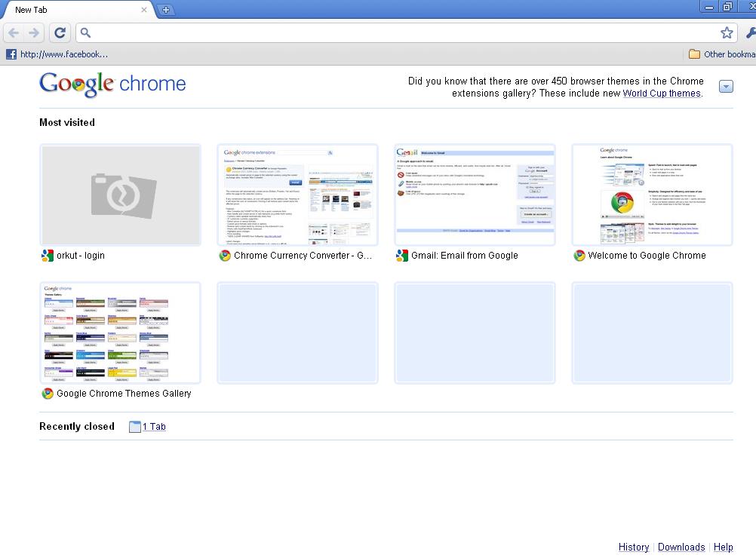Click the Facebook favicon in bookmarks bar
The height and width of the screenshot is (558, 756).
(11, 54)
